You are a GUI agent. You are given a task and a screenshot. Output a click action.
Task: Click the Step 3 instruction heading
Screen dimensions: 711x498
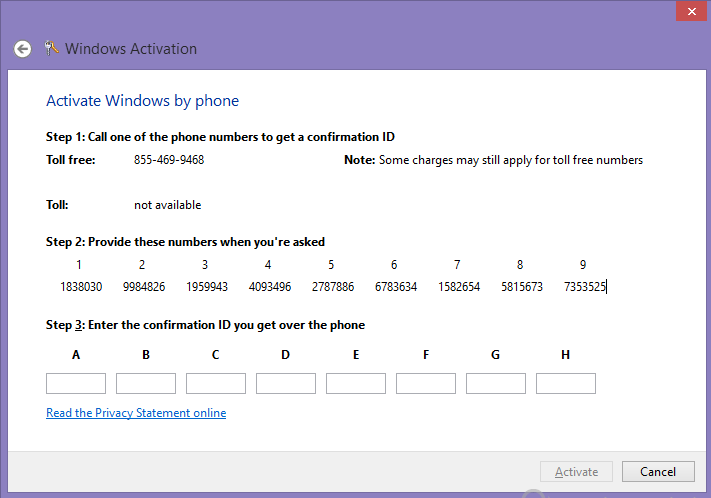205,325
